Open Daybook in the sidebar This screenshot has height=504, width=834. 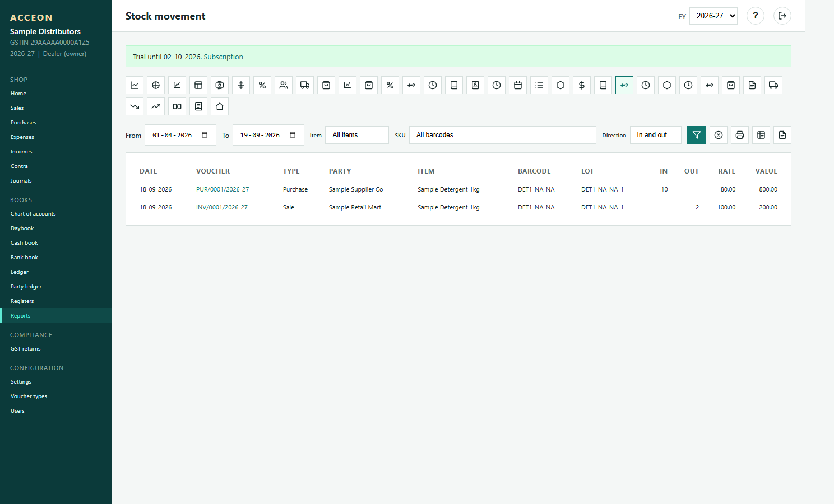pyautogui.click(x=56, y=228)
